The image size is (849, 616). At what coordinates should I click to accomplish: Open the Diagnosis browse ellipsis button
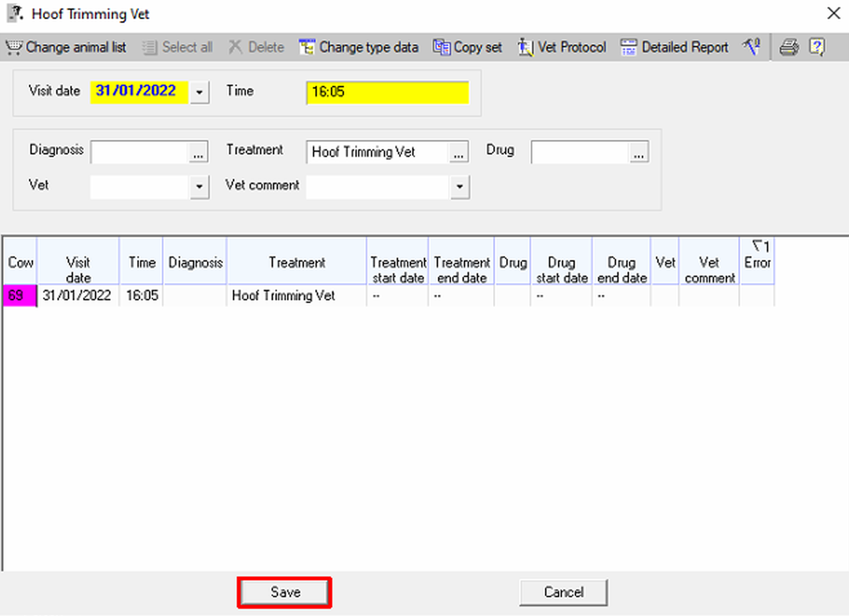point(198,152)
